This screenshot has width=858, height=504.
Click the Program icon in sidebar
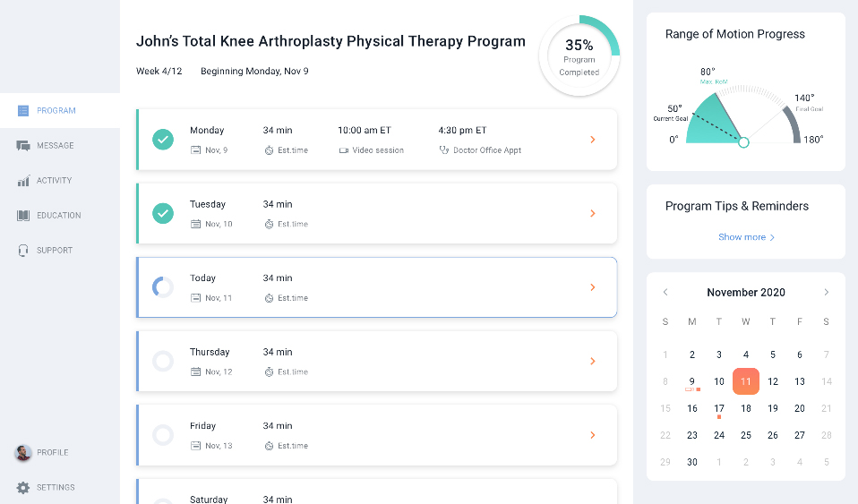23,111
